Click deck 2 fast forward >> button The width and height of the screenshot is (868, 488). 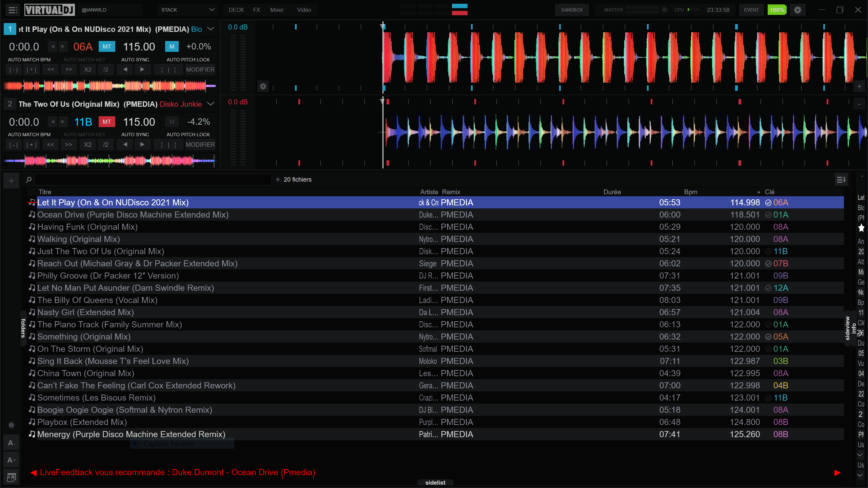[x=69, y=145]
